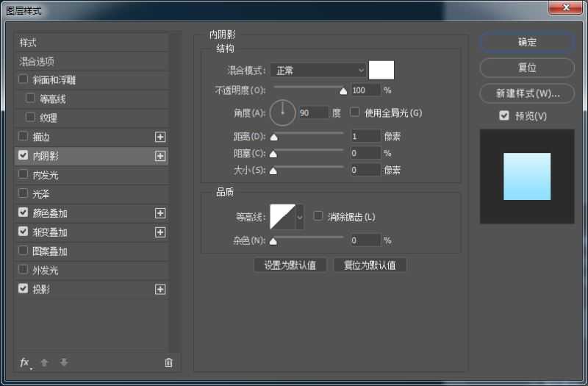The width and height of the screenshot is (588, 386).
Task: Click plus icon next to 投影
Action: 160,290
